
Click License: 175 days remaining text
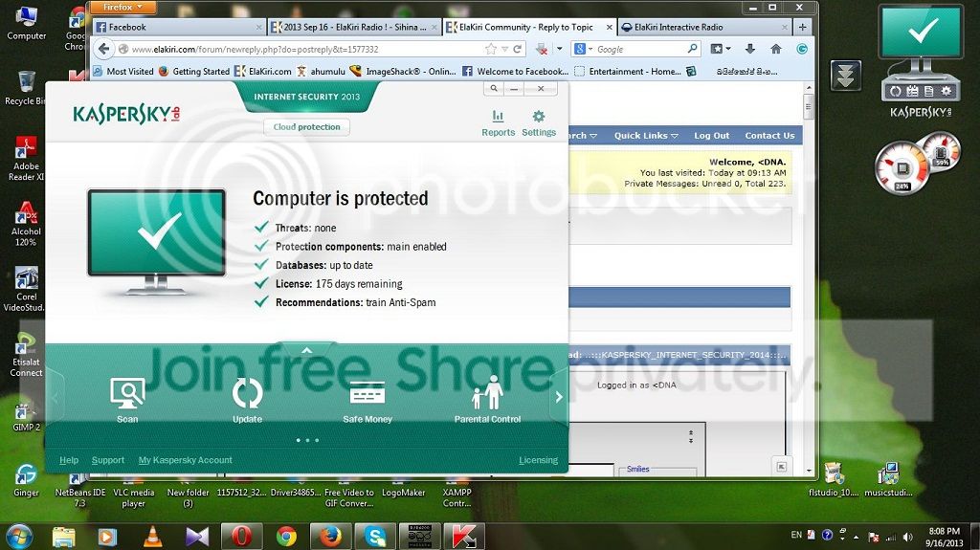[x=339, y=284]
